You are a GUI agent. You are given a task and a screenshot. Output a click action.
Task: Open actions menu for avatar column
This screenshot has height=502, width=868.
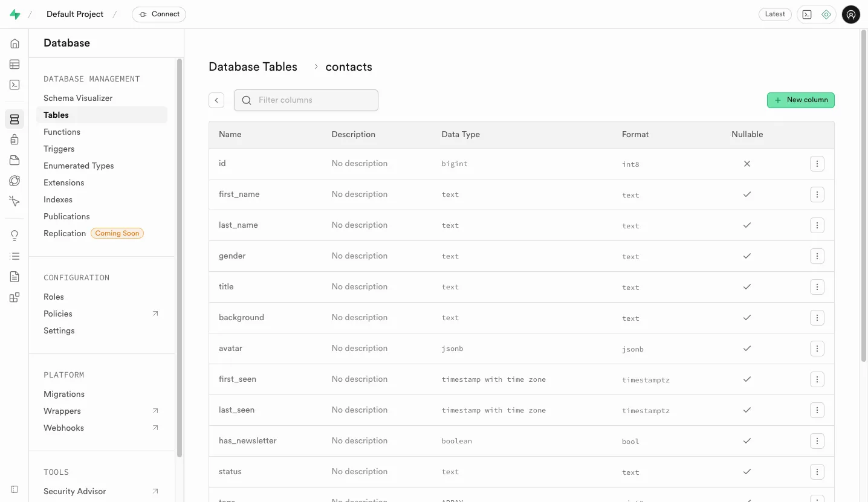[817, 349]
